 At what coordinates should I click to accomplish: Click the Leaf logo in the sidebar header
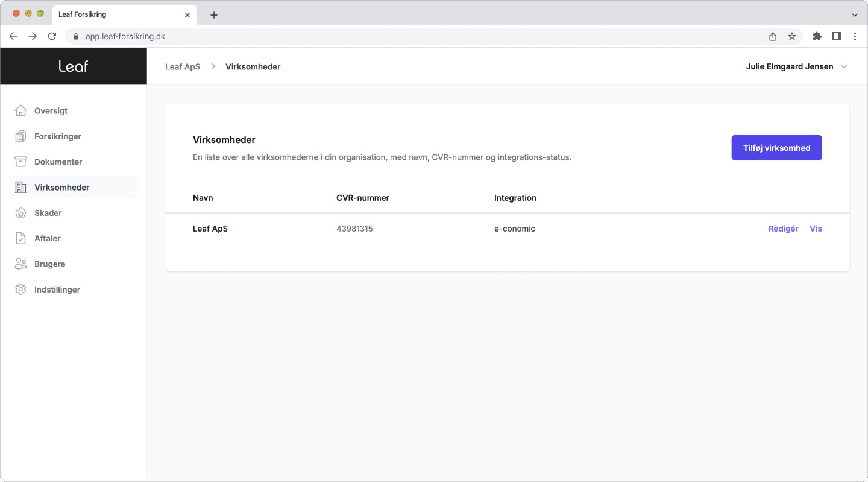point(73,66)
